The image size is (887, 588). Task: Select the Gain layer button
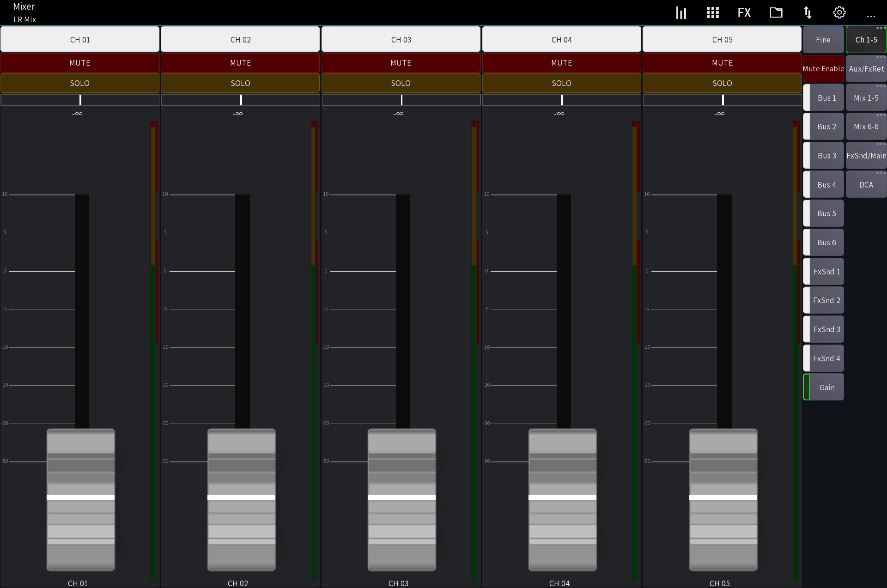pyautogui.click(x=826, y=387)
